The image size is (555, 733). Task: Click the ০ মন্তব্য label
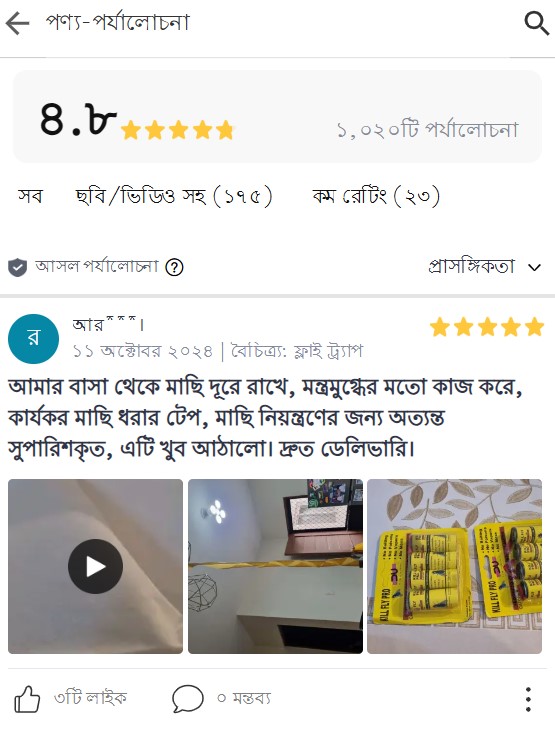tap(244, 698)
